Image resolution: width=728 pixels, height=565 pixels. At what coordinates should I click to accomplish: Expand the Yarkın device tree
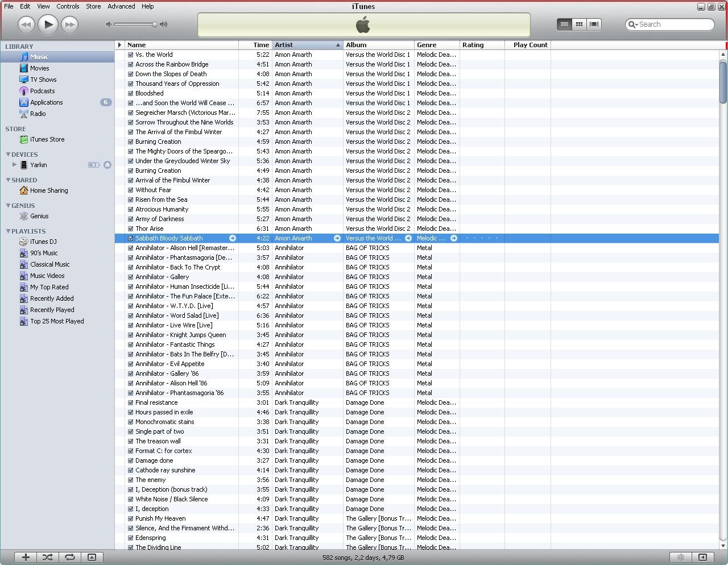click(15, 165)
